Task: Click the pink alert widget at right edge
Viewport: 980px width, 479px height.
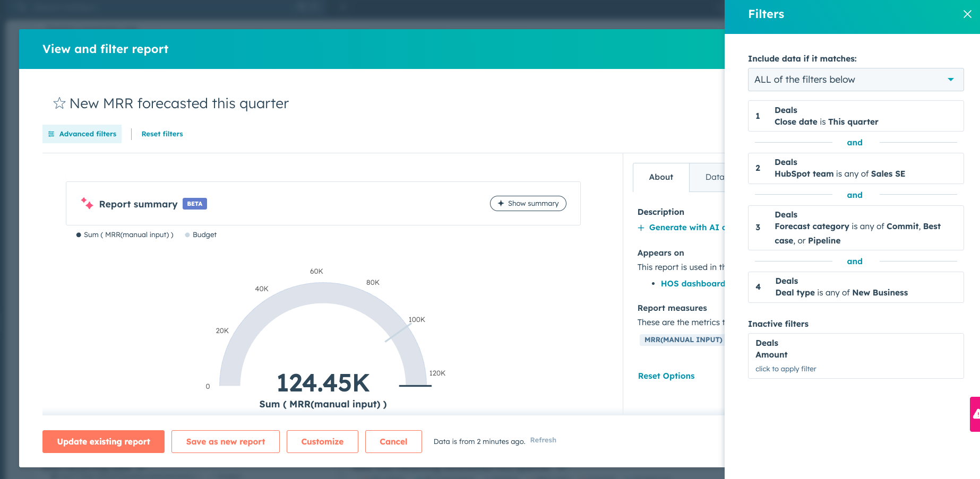Action: coord(975,414)
